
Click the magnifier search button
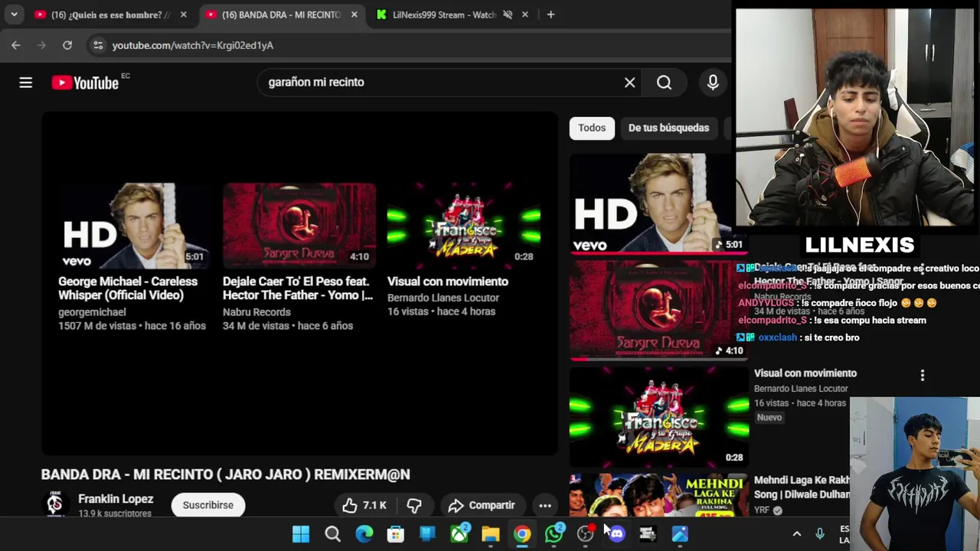pyautogui.click(x=664, y=83)
